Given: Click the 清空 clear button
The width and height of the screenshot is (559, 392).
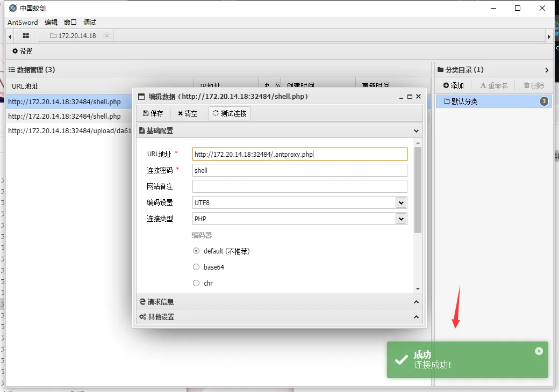Looking at the screenshot, I should tap(188, 113).
